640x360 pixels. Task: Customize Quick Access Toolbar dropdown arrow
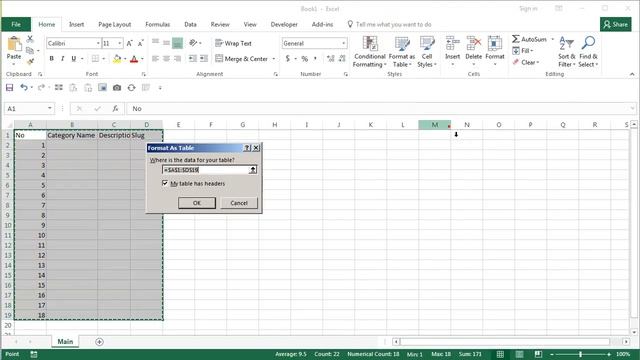click(x=160, y=88)
